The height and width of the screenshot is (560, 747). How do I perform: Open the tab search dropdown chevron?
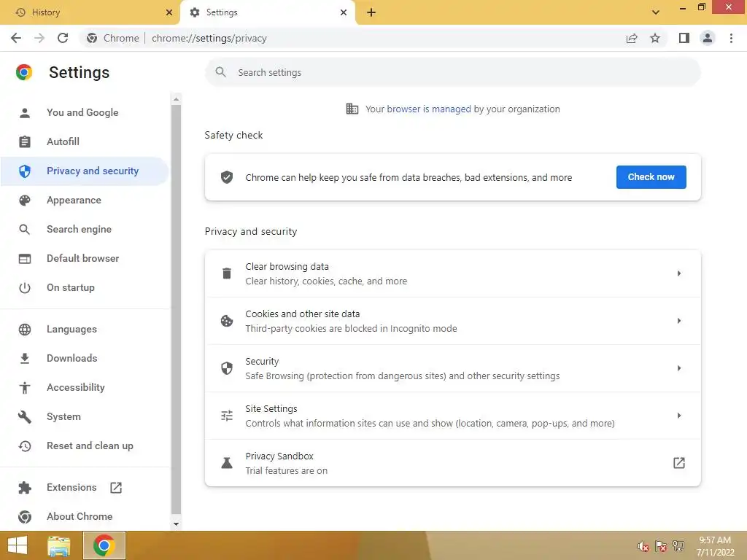tap(656, 12)
